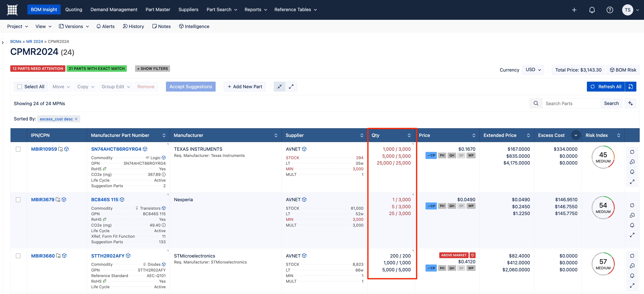Screen dimensions: 644x294
Task: Open the Copy dropdown
Action: pyautogui.click(x=86, y=87)
